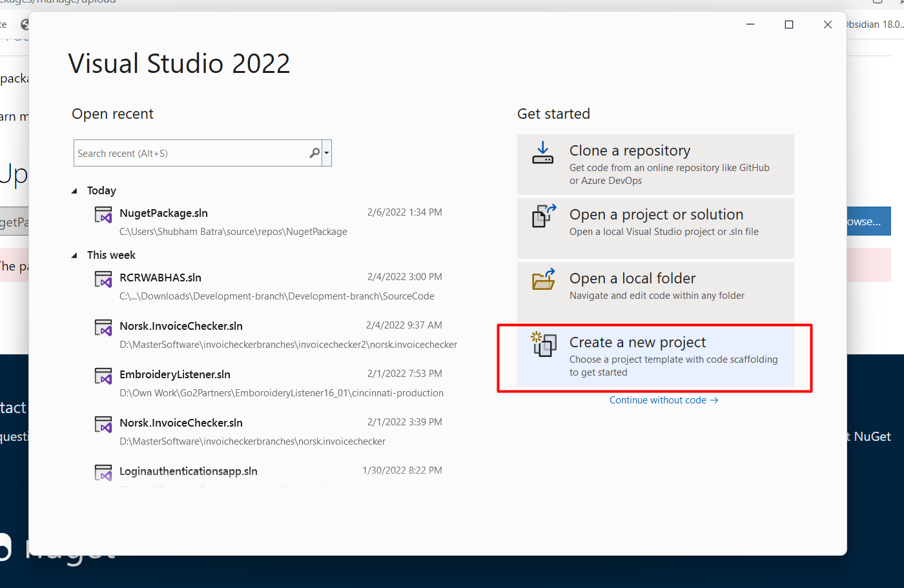Click the This week group heading

coord(111,255)
